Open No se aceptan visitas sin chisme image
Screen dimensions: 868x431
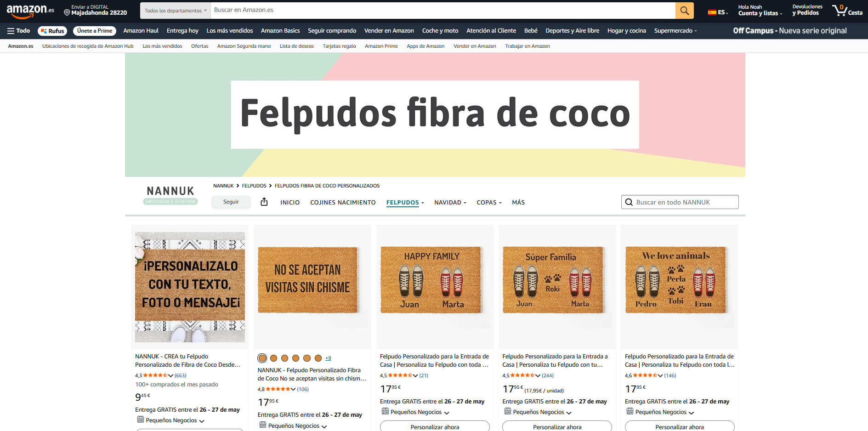click(x=312, y=287)
